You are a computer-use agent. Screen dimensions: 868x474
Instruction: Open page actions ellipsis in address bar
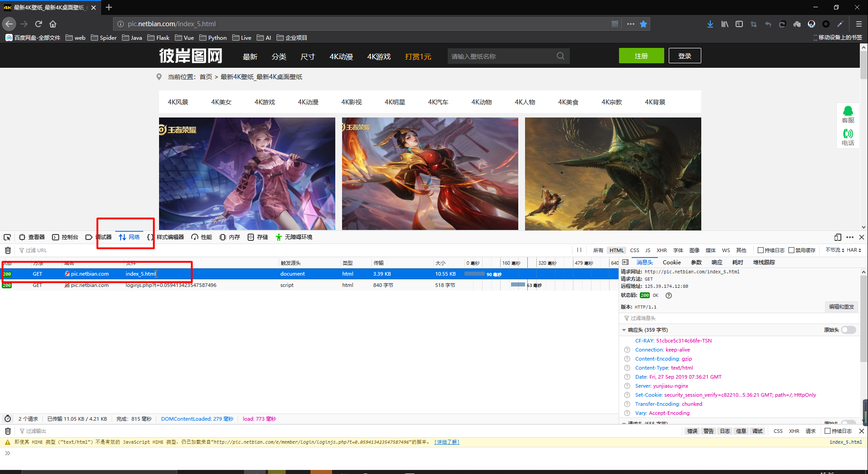point(631,24)
